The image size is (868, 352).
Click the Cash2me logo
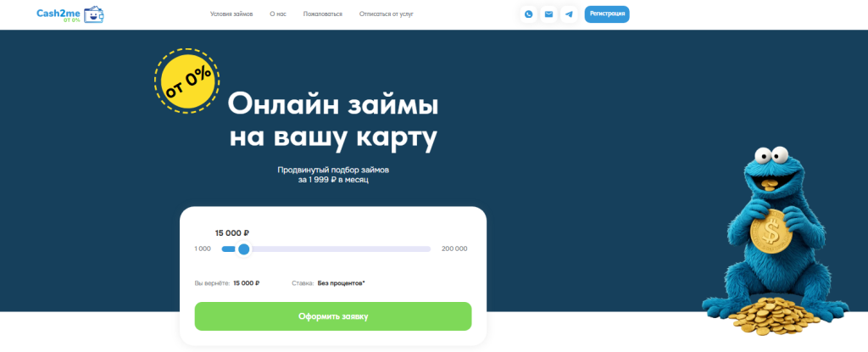coord(70,14)
